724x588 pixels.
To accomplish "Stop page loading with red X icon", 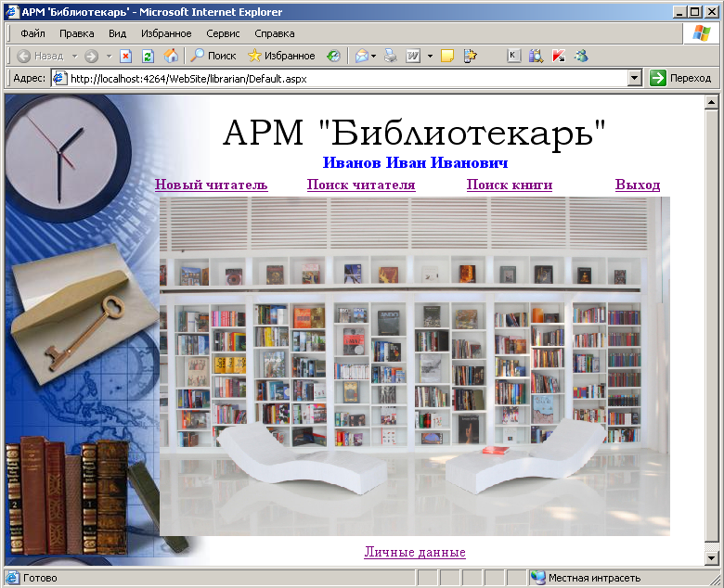I will (x=125, y=57).
